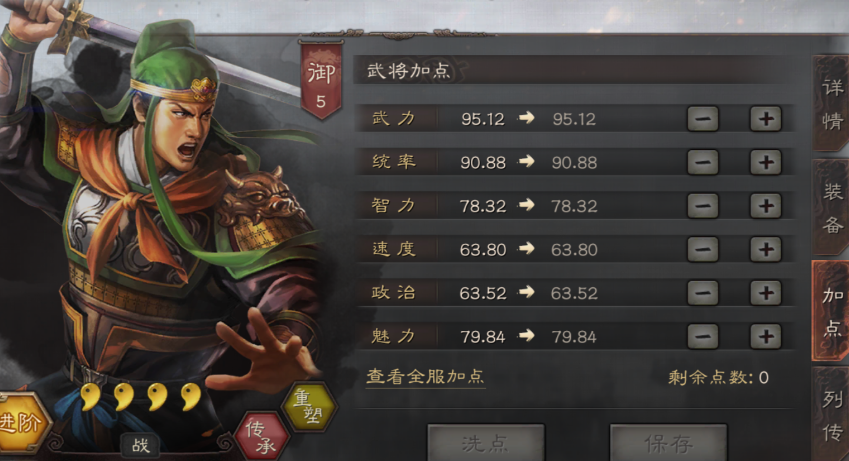Decrease 武力 with the minus button

[703, 119]
